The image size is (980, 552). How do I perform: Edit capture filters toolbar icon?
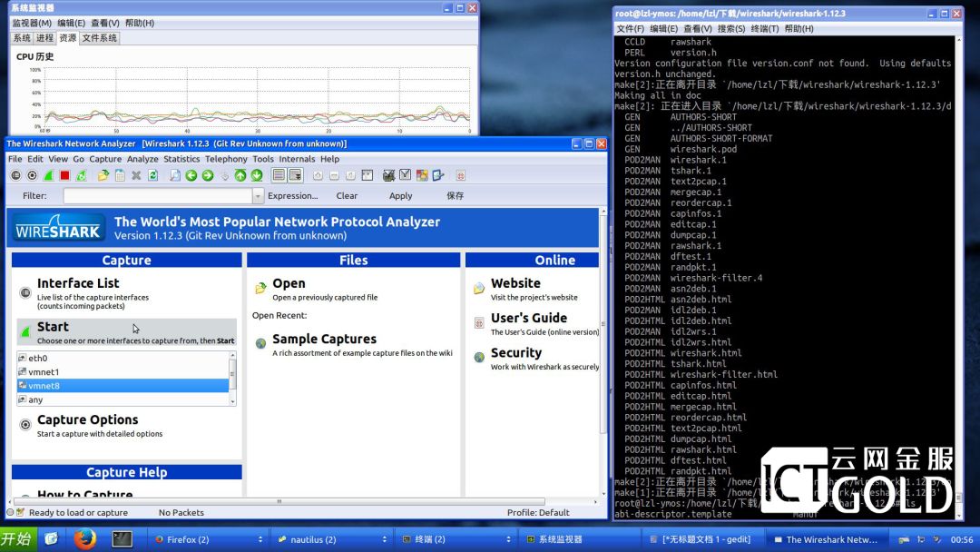(x=388, y=175)
